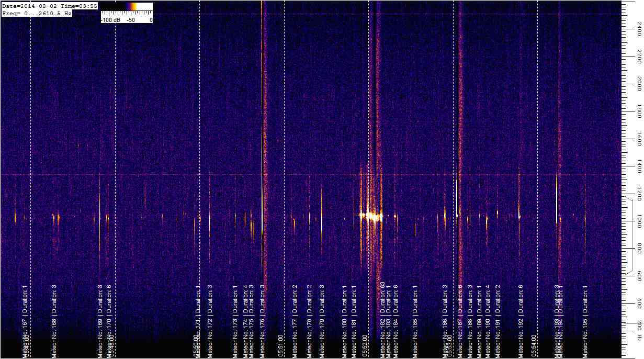Screen dimensions: 644x359
Task: Click the 05:51:00 time marker
Action: coord(281,345)
